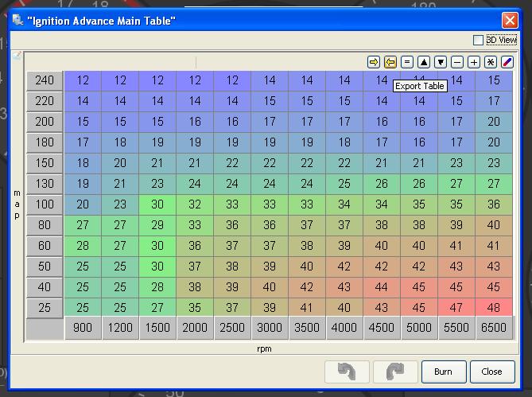Viewport: 532px width, 397px height.
Task: Select the 3000 rpm axis bin
Action: pyautogui.click(x=270, y=328)
